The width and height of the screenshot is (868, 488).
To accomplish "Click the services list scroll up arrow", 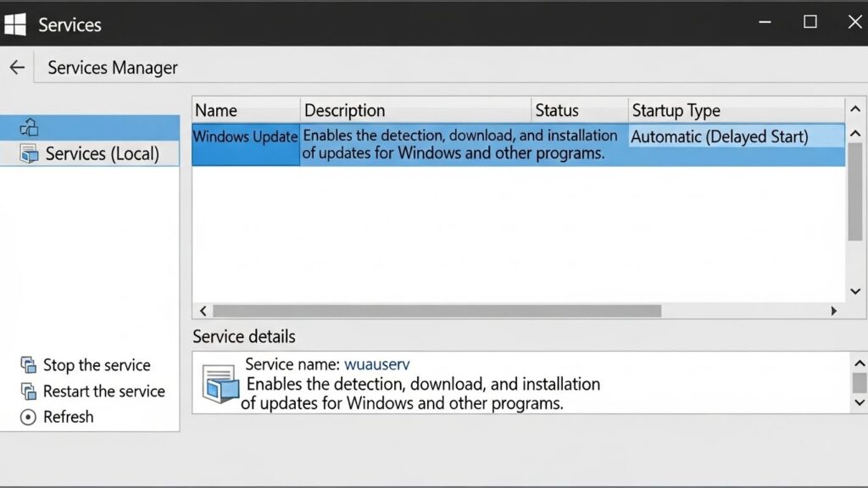I will (855, 133).
